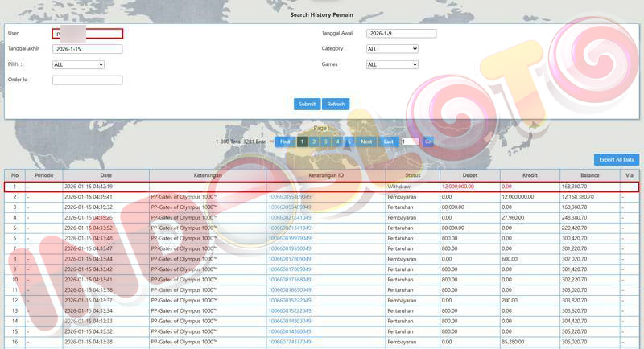
Task: Go to page 2 in pagination
Action: (x=314, y=142)
